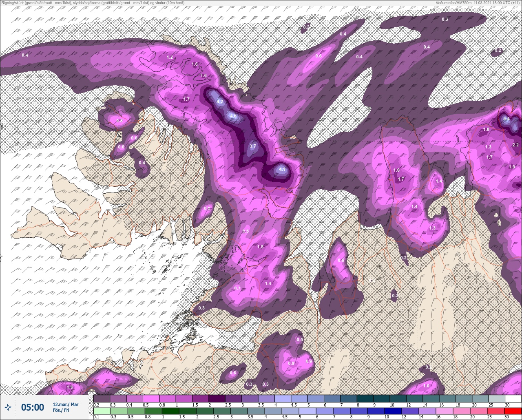Select the white 30 swatch in upper legend
This screenshot has height=420, width=522.
coord(513,398)
